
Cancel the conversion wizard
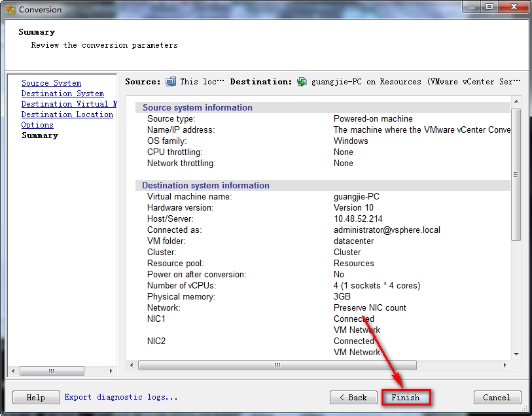tap(497, 397)
